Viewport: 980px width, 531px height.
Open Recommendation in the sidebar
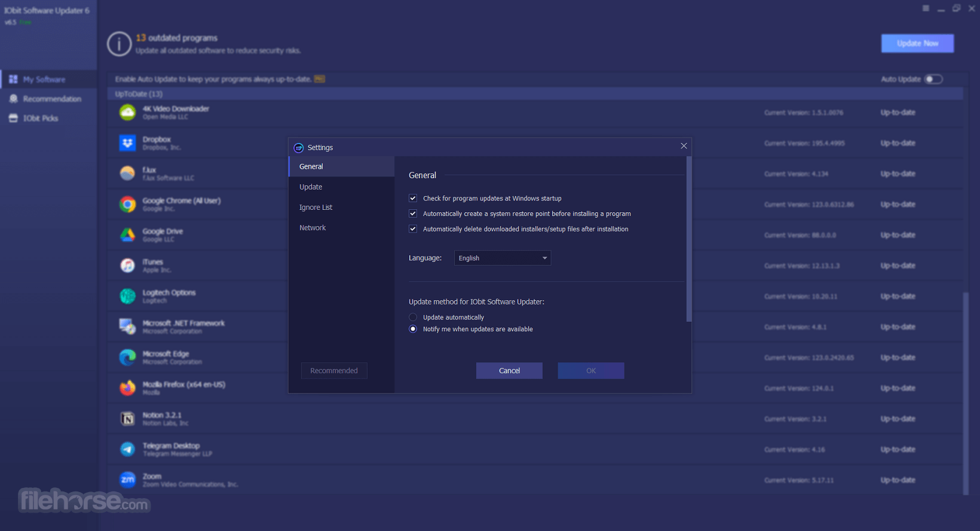48,99
